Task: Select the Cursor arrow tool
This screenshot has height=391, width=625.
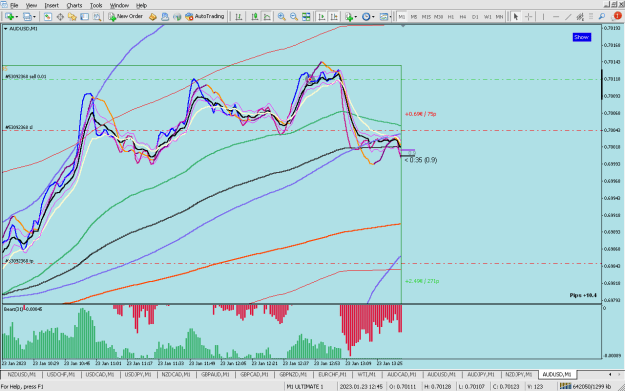Action: [516, 17]
